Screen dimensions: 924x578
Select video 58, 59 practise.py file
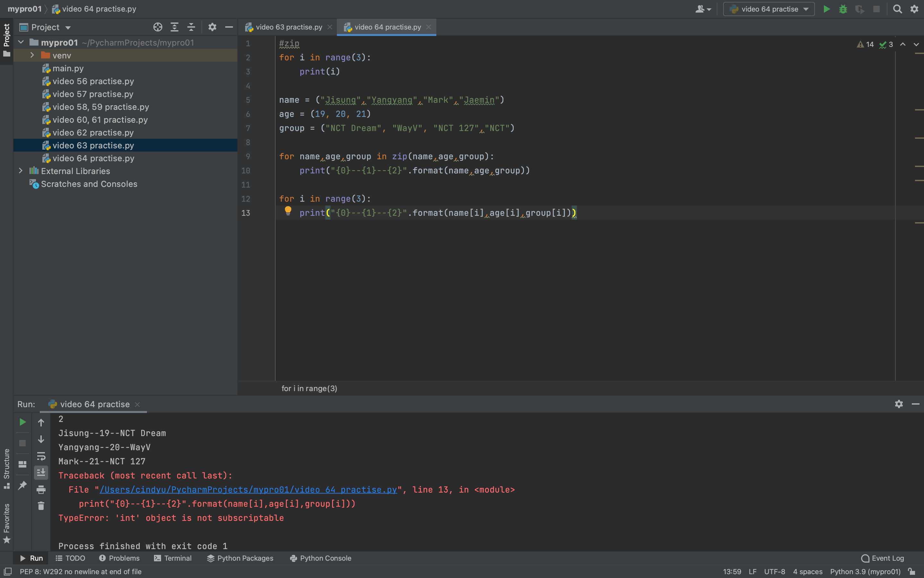(x=101, y=107)
